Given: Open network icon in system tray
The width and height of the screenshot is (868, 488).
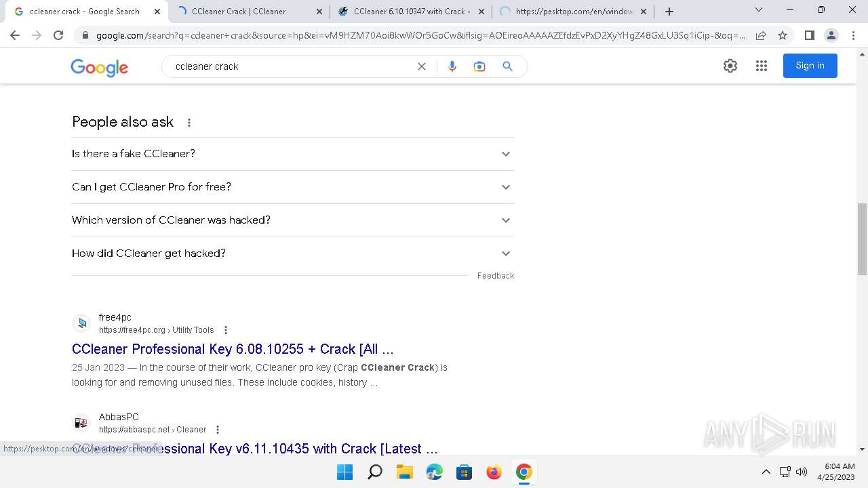Looking at the screenshot, I should point(785,472).
